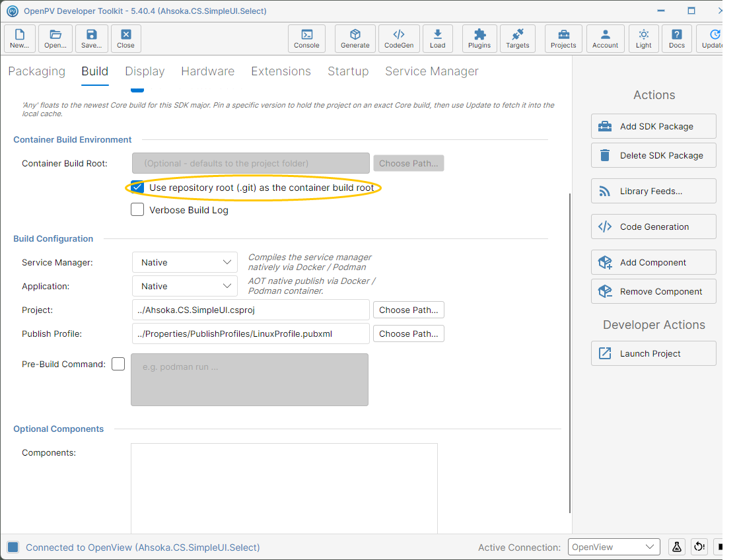Save the project using the Save icon
This screenshot has height=560, width=737.
point(91,38)
